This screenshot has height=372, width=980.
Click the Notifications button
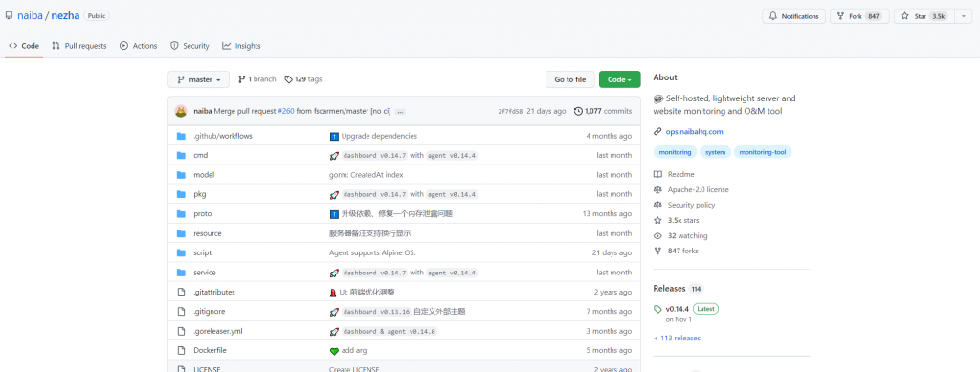793,16
